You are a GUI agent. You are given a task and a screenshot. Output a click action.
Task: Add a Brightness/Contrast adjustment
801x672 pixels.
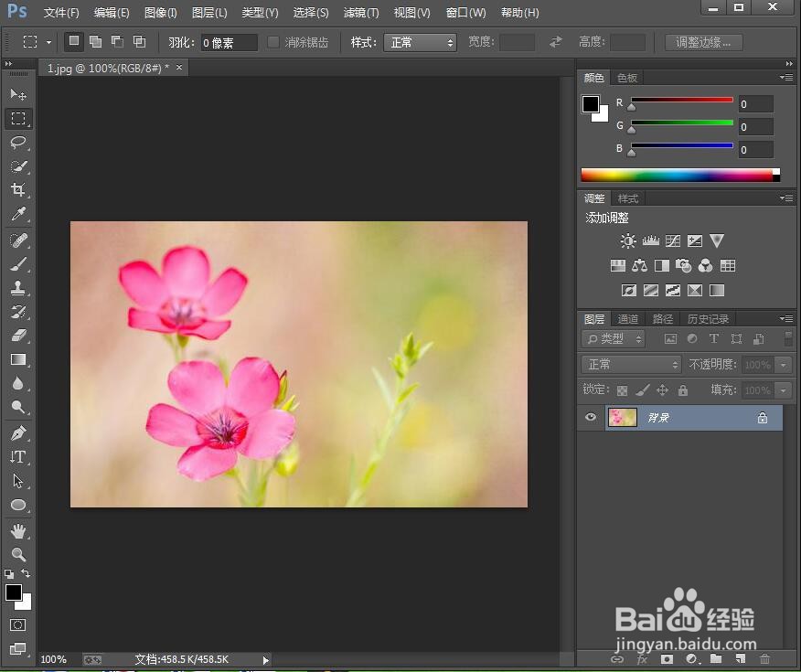pos(628,240)
